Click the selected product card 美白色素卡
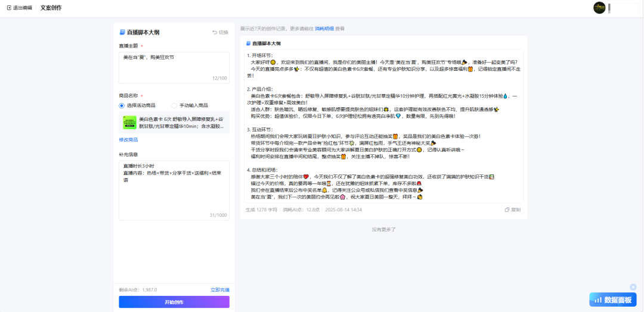 click(174, 123)
